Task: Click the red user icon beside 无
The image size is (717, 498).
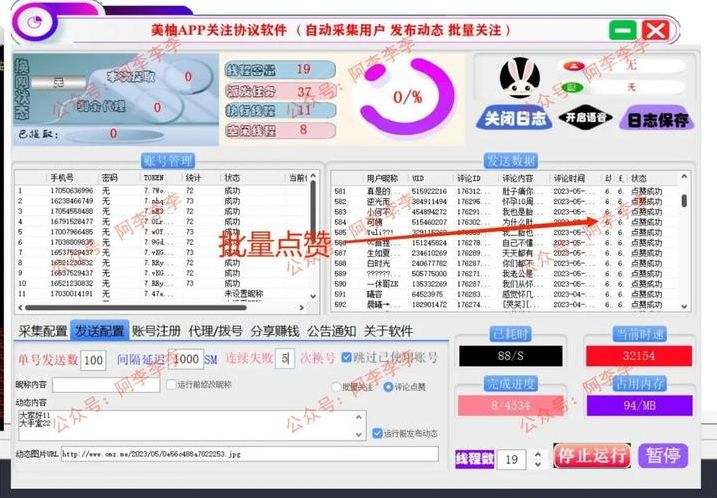Action: [573, 66]
